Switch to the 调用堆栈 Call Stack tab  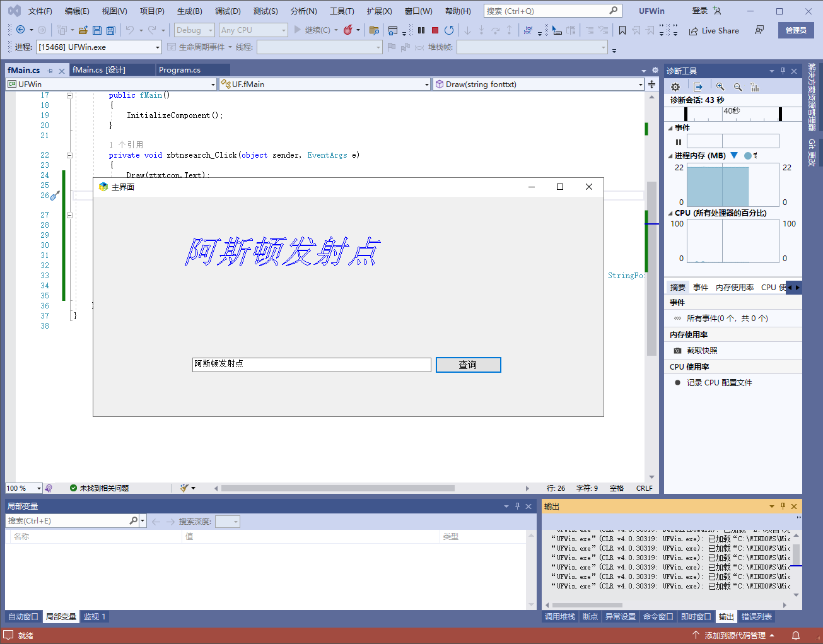point(560,617)
